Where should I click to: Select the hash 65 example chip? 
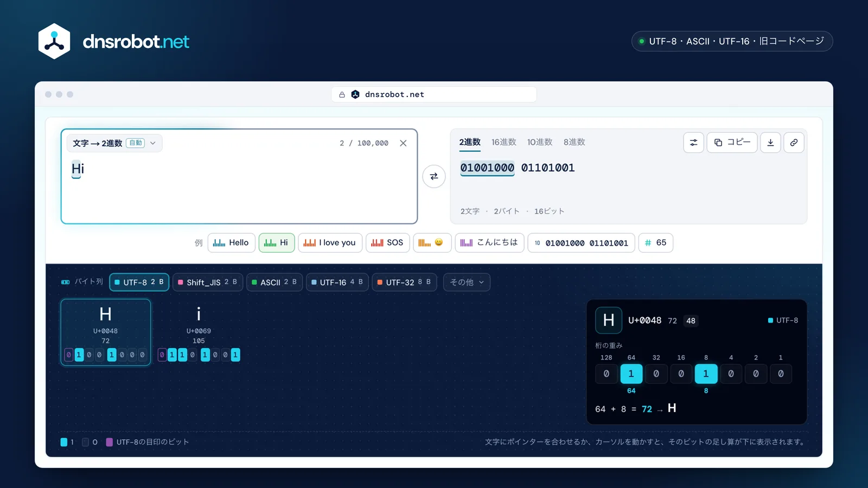click(656, 242)
